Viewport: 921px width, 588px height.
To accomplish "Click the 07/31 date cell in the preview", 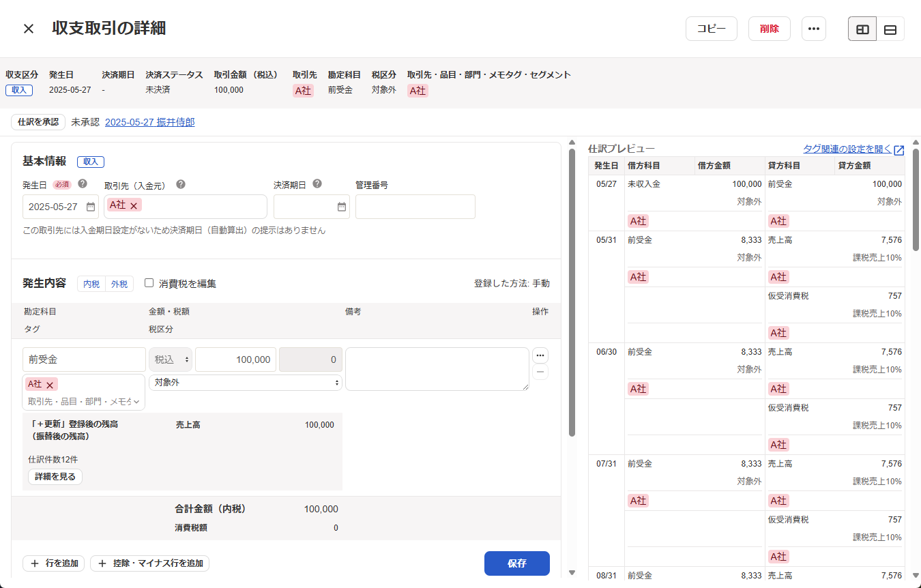I will [606, 464].
